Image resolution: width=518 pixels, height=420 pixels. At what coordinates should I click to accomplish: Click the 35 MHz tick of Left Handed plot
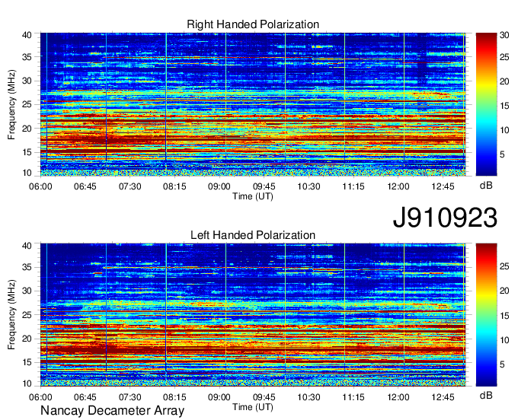pos(27,267)
